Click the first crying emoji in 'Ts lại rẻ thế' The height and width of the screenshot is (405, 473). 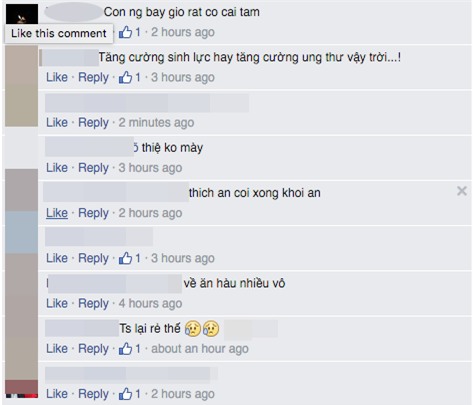click(193, 328)
